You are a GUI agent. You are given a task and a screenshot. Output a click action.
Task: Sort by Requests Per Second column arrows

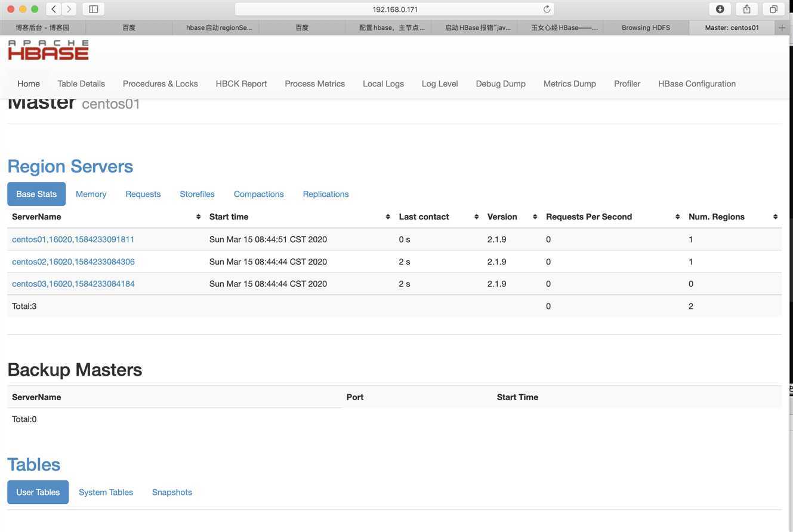coord(677,217)
